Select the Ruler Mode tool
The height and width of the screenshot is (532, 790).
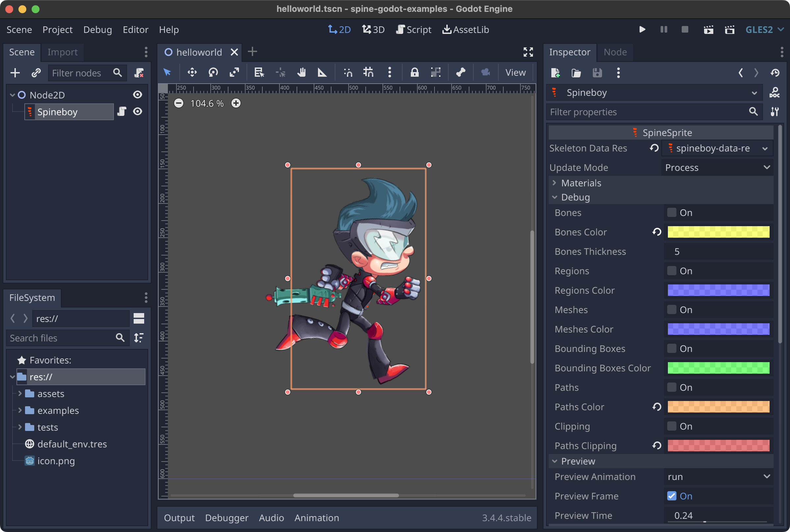tap(322, 72)
